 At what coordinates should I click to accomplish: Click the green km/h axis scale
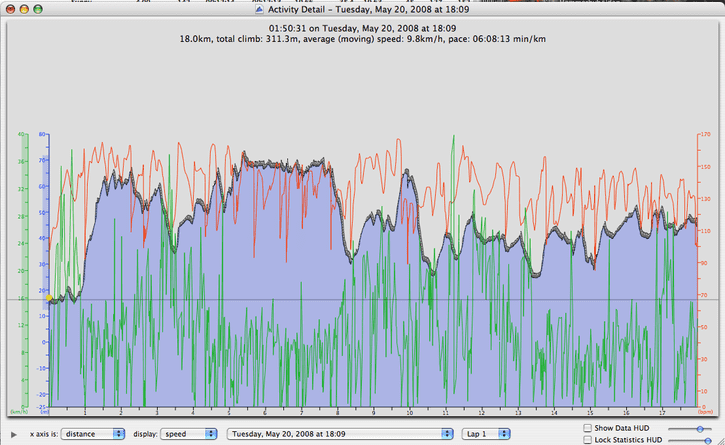[23, 272]
